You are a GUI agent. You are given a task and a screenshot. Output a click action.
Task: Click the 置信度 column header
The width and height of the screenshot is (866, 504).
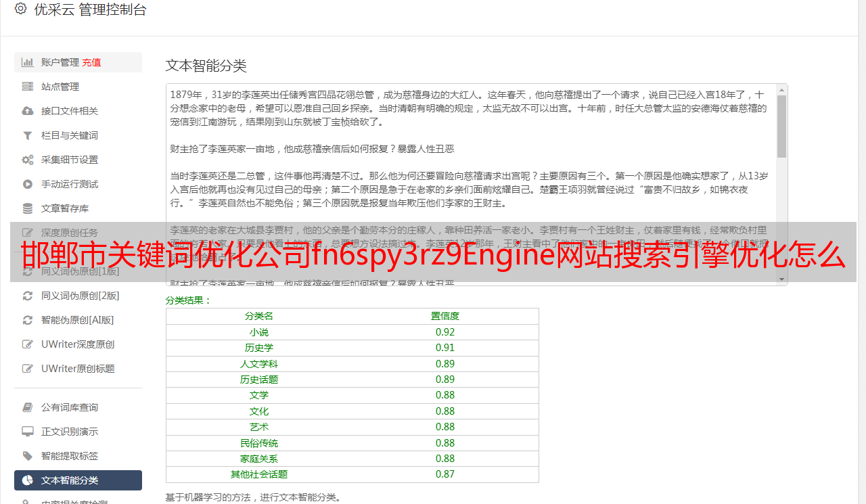click(x=445, y=316)
